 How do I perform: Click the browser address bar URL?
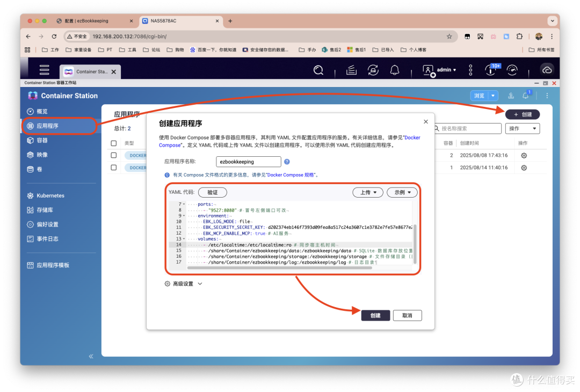pos(129,36)
